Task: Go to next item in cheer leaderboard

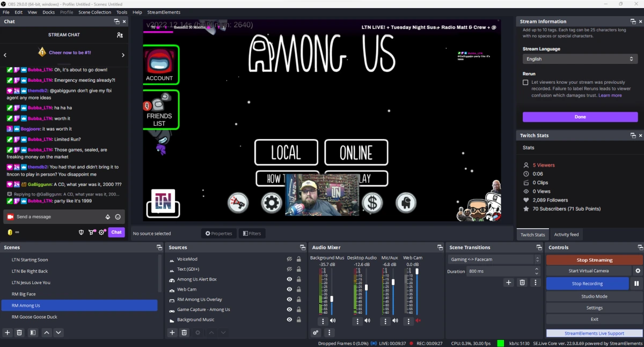Action: coord(123,55)
